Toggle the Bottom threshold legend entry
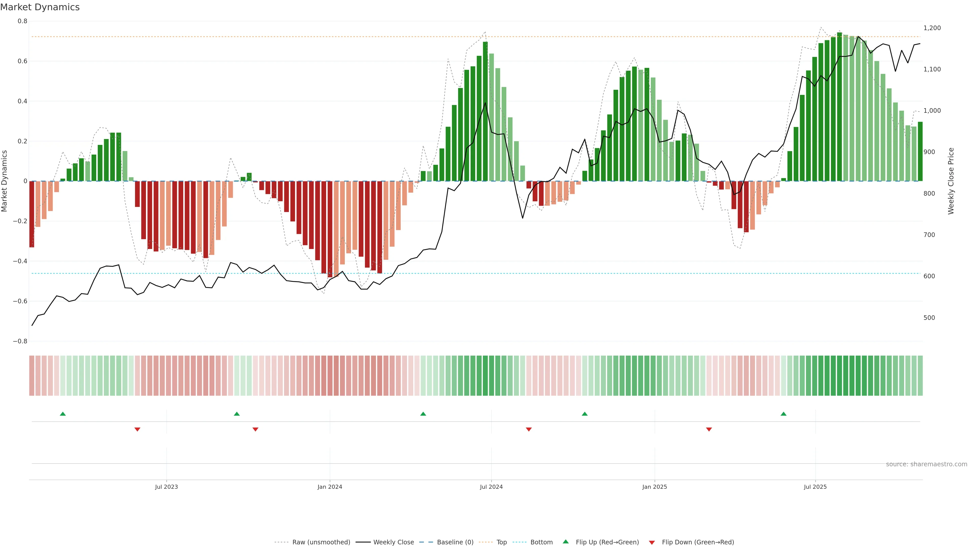The image size is (980, 551). (541, 542)
